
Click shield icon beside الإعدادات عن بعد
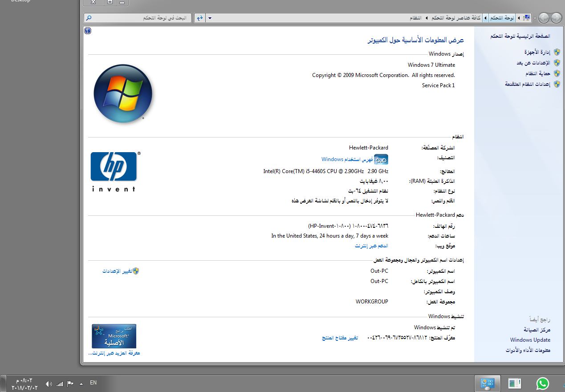(557, 63)
